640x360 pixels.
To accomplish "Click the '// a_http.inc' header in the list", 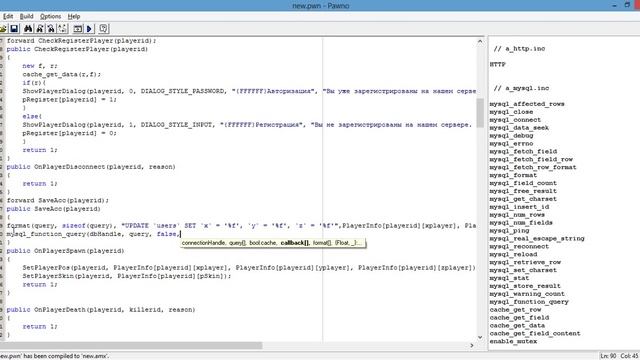I will (519, 49).
